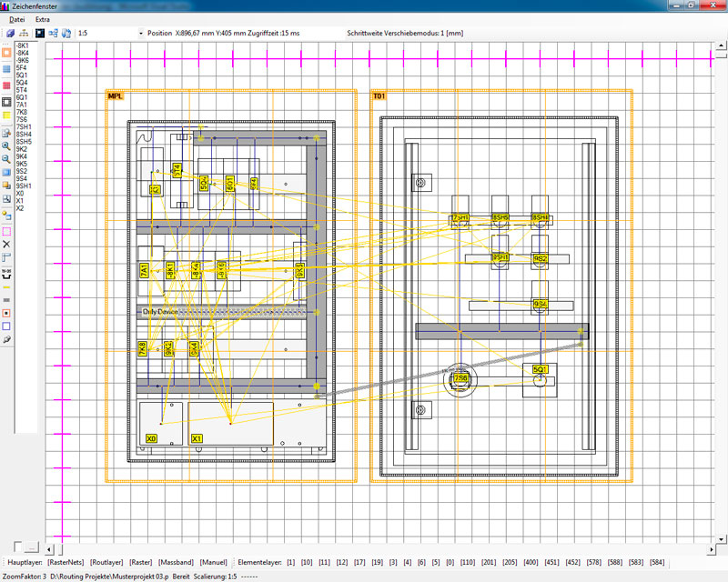
Task: Click the blue square outline tool
Action: (x=6, y=326)
